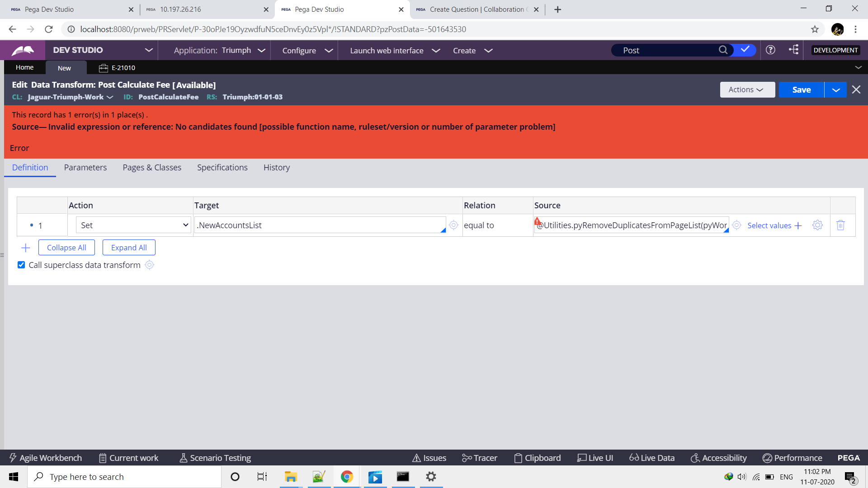
Task: Open the History tab
Action: 276,167
